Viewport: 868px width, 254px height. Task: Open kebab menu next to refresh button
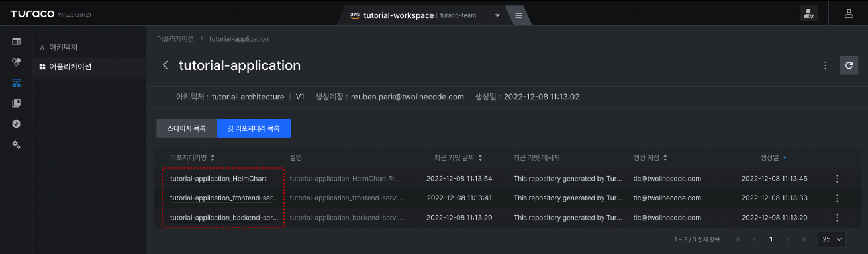[x=825, y=65]
